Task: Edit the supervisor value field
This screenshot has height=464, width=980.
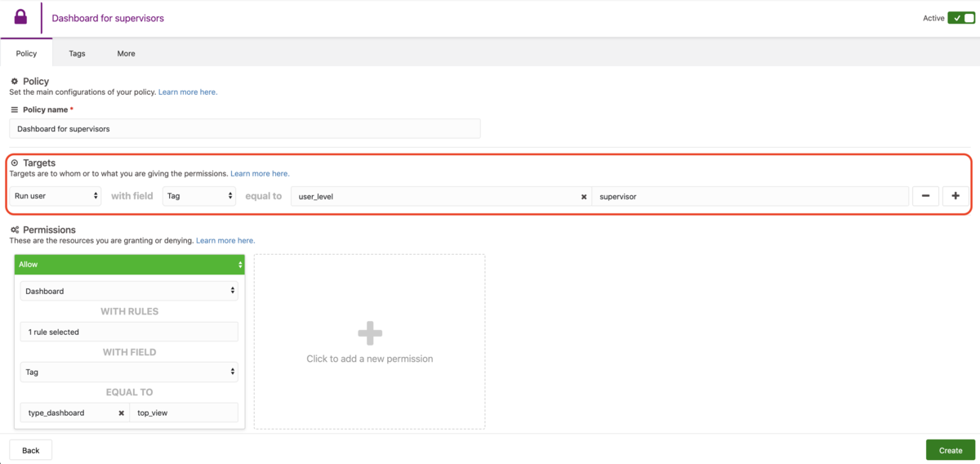Action: pyautogui.click(x=750, y=196)
